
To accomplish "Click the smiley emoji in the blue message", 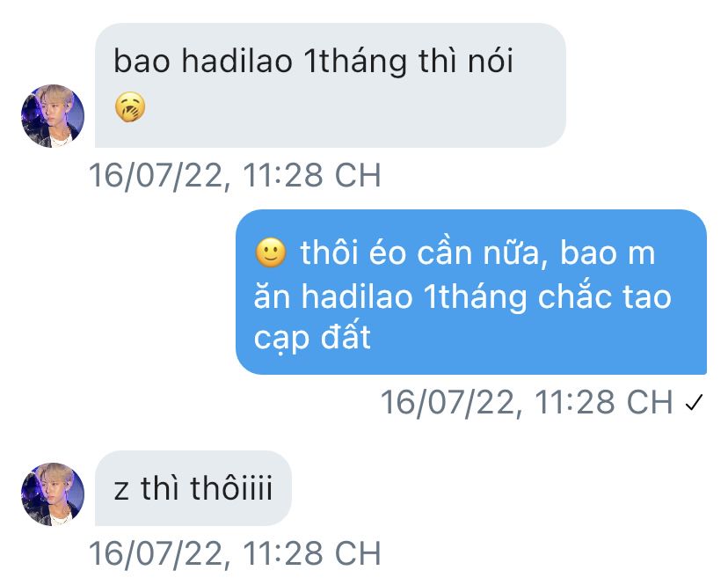I will [x=271, y=252].
